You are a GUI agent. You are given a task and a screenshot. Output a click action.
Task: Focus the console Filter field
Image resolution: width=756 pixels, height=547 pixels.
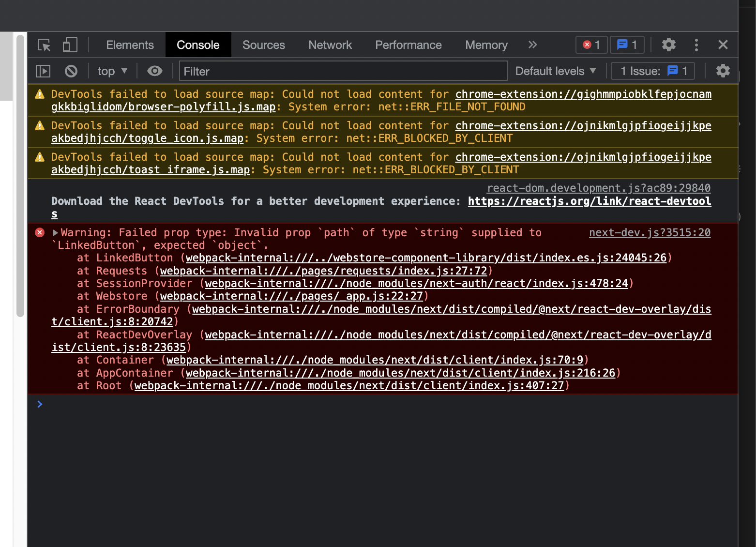pos(343,71)
